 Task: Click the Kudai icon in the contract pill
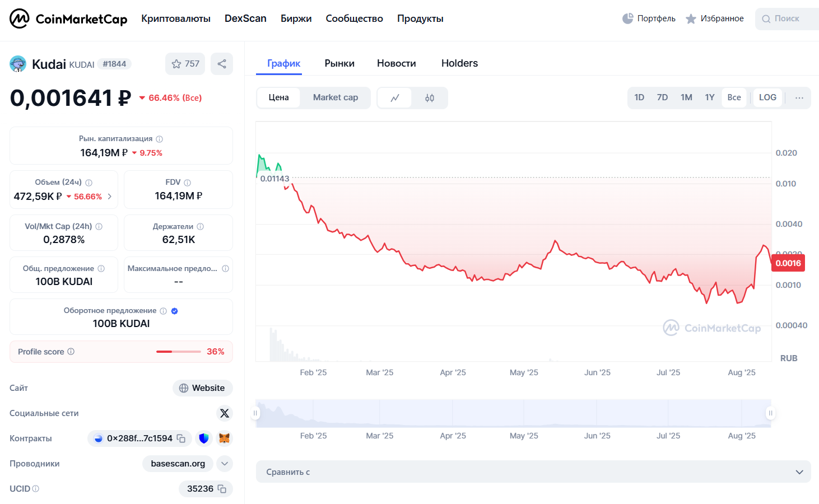pos(99,438)
